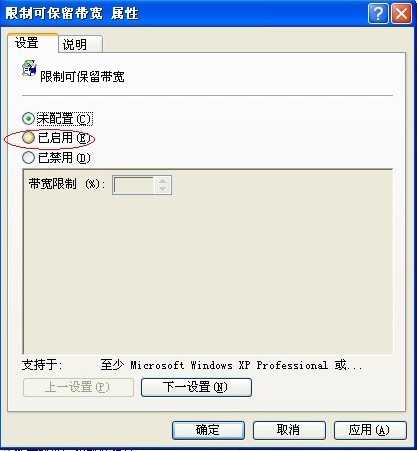Screen dimensions: 417x451
Task: Confirm with the 确定 button
Action: 208,430
